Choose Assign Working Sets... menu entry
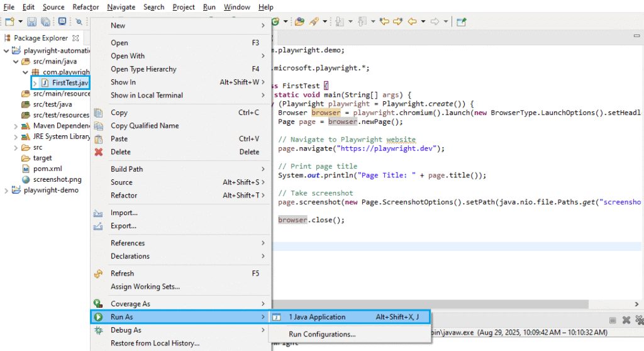This screenshot has width=644, height=351. click(x=180, y=287)
